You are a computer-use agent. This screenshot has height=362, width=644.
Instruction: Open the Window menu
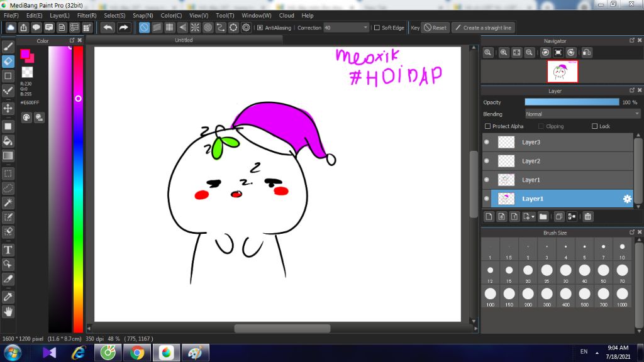point(257,16)
